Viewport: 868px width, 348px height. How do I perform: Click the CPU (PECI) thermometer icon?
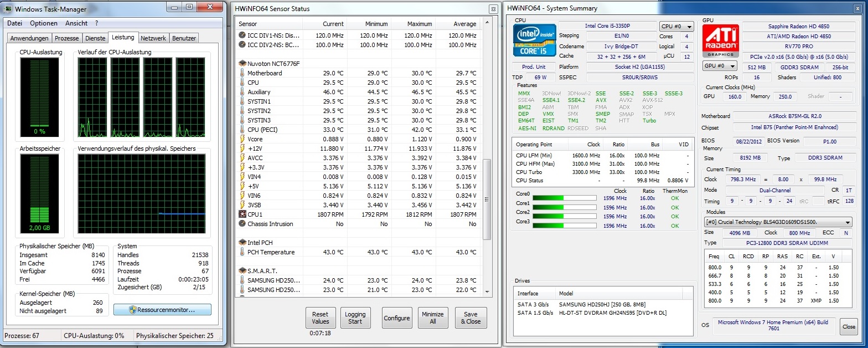242,130
